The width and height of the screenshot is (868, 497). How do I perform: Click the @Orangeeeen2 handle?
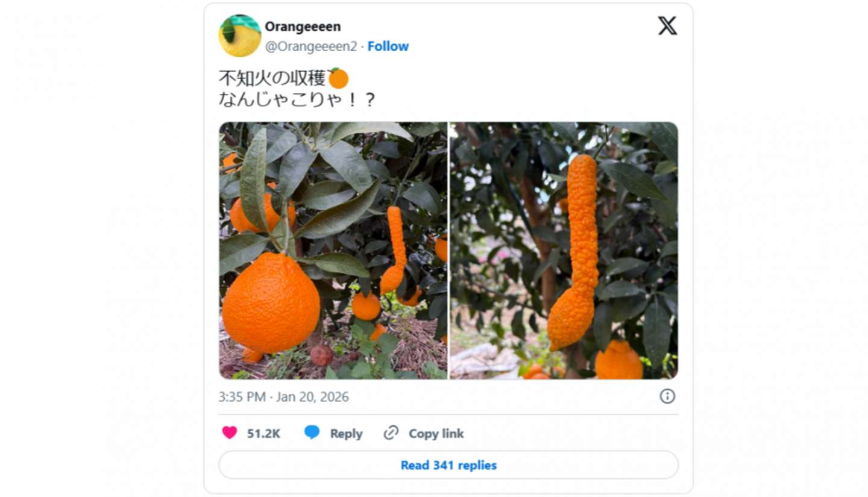(x=310, y=46)
